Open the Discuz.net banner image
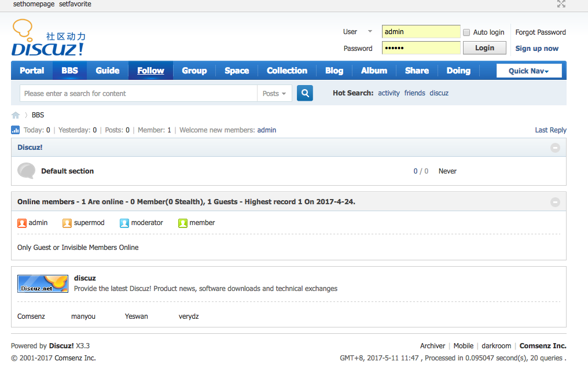The width and height of the screenshot is (588, 383). tap(43, 283)
